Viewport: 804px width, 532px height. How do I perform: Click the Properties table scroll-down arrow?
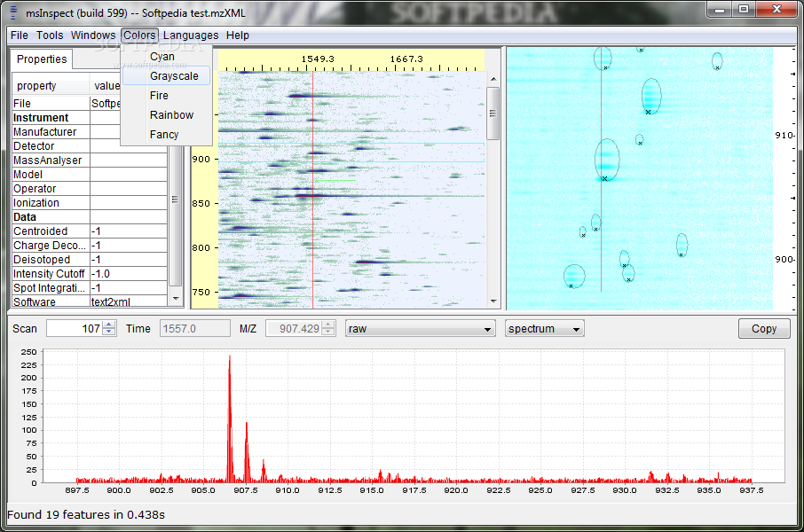176,298
